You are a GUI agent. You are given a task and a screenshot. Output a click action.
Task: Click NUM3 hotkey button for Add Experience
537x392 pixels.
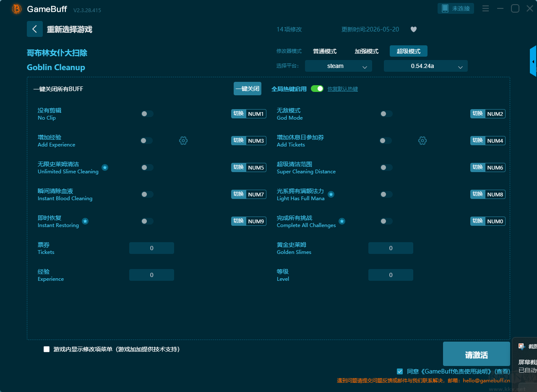click(x=249, y=141)
